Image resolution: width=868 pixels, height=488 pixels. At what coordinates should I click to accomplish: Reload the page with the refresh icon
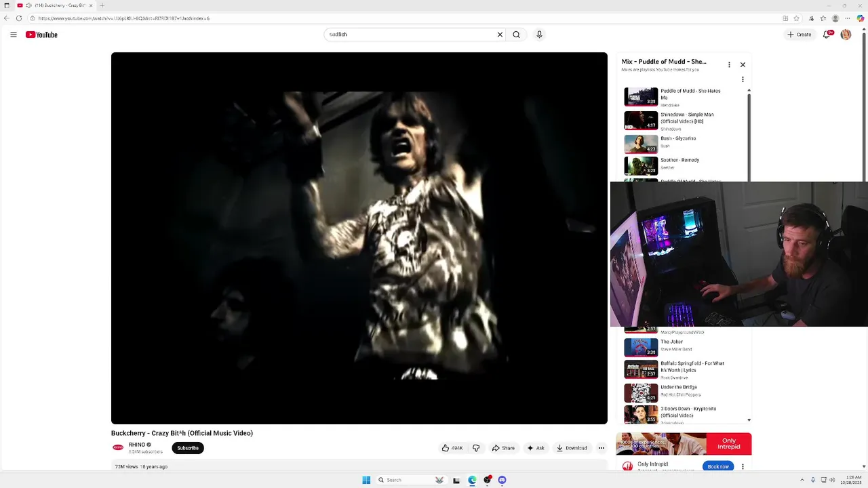[x=18, y=18]
